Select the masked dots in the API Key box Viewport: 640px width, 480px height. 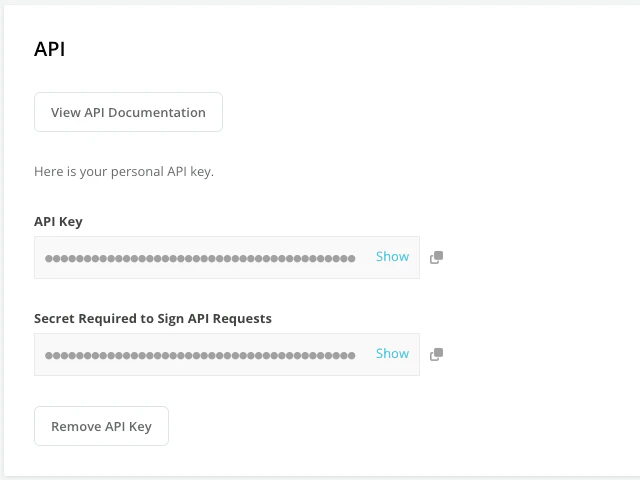[x=200, y=258]
